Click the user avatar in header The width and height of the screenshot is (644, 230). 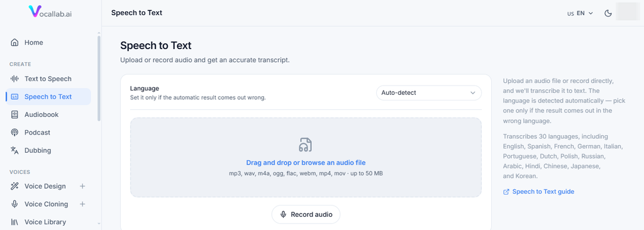[x=627, y=11]
